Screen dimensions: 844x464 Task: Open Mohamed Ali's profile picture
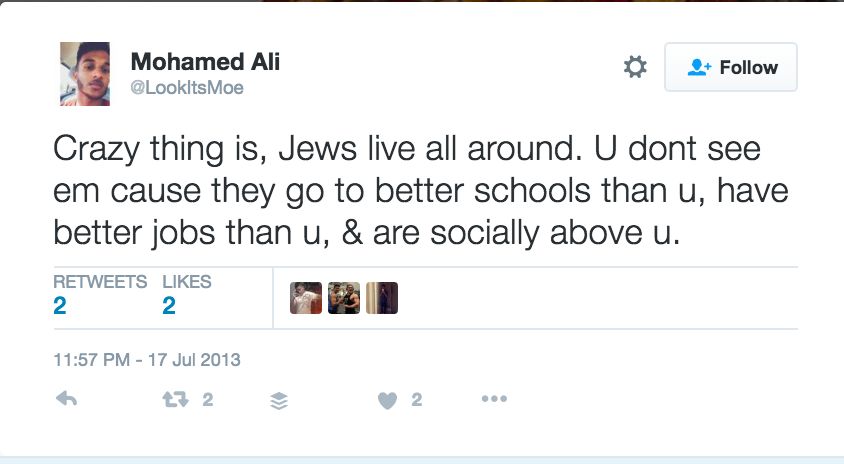pos(85,73)
